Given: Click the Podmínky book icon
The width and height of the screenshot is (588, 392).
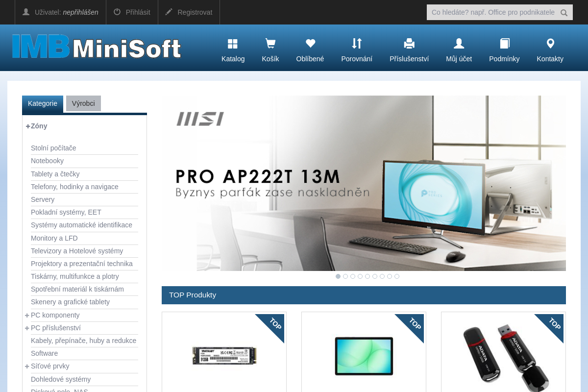Looking at the screenshot, I should (x=504, y=44).
